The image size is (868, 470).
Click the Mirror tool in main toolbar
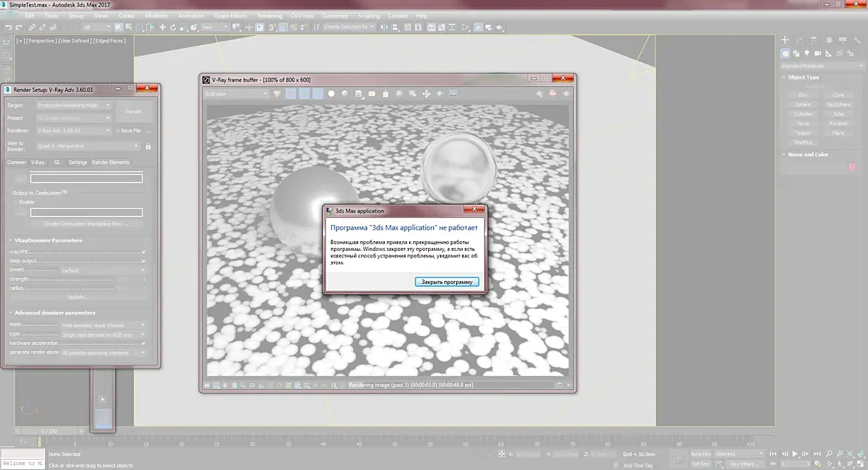click(x=384, y=27)
